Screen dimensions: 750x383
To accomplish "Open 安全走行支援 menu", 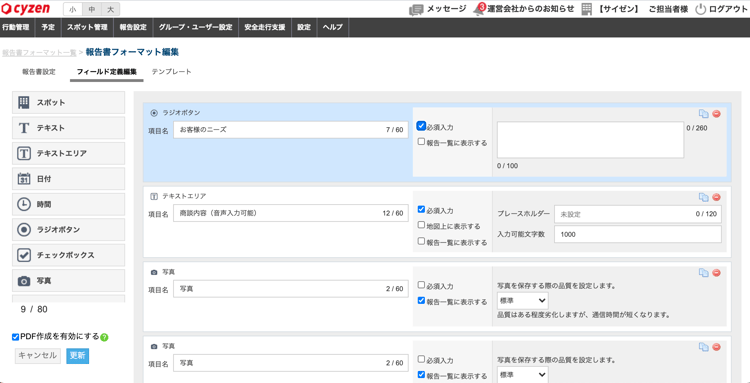I will click(265, 27).
